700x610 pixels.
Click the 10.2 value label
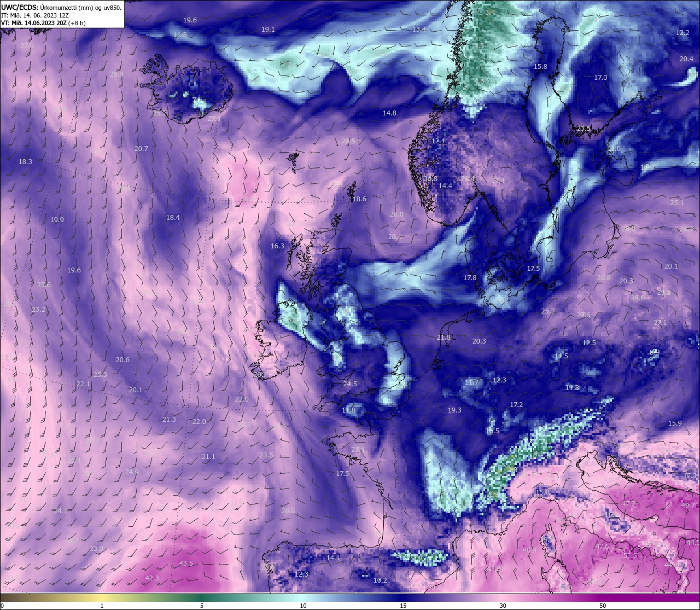(380, 580)
